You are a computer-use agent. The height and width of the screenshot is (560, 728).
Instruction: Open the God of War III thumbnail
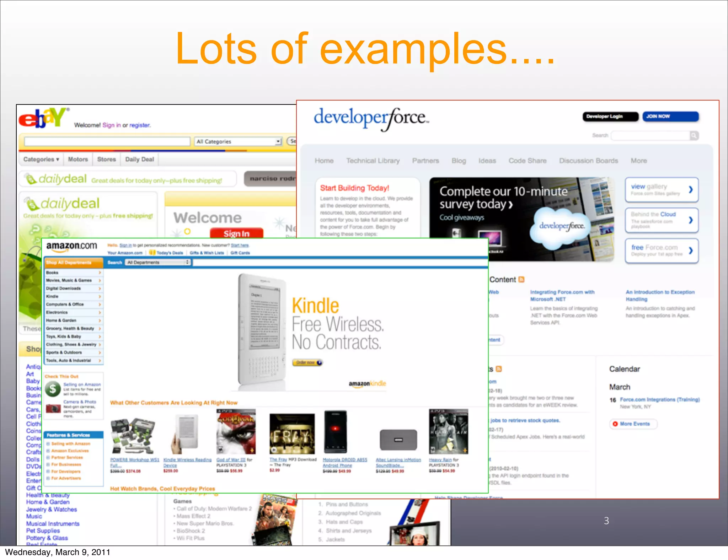(x=236, y=432)
